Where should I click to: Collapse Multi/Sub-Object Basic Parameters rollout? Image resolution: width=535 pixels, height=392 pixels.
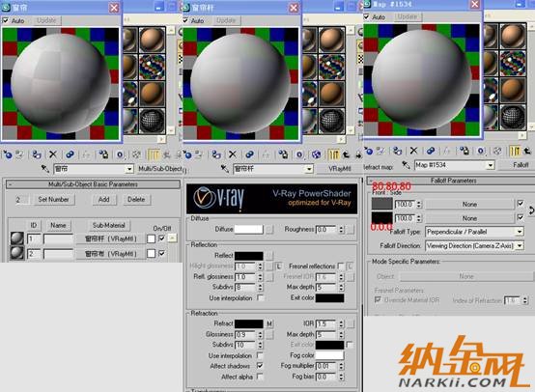pyautogui.click(x=93, y=184)
